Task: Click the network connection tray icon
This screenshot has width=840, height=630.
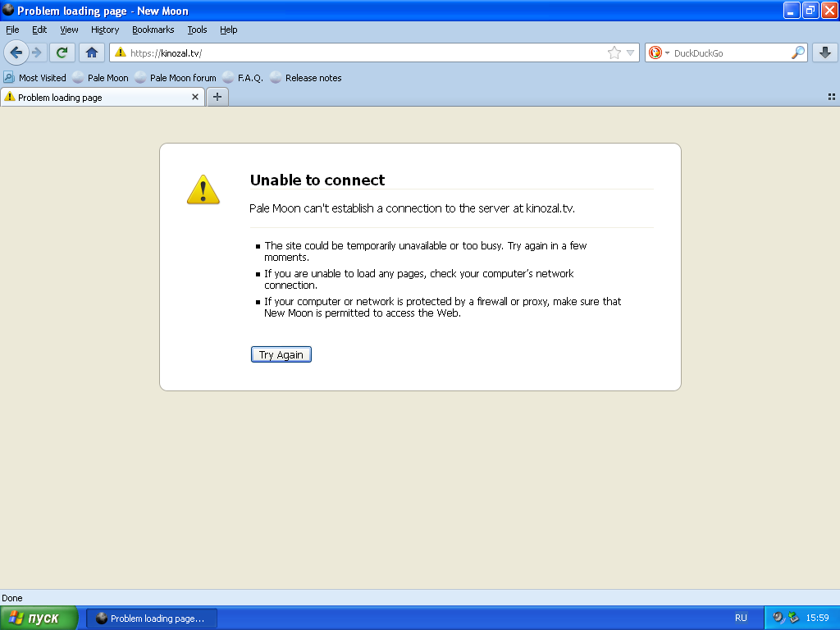Action: tap(793, 618)
